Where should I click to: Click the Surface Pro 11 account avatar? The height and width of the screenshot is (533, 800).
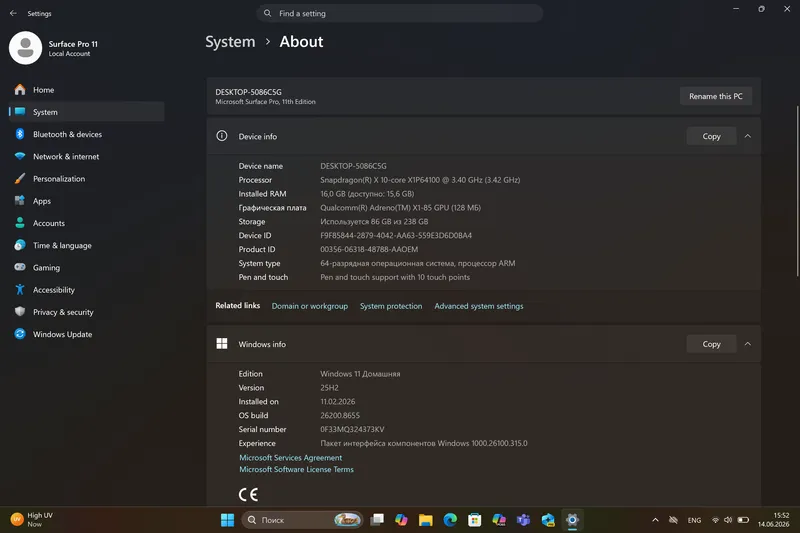pos(26,48)
